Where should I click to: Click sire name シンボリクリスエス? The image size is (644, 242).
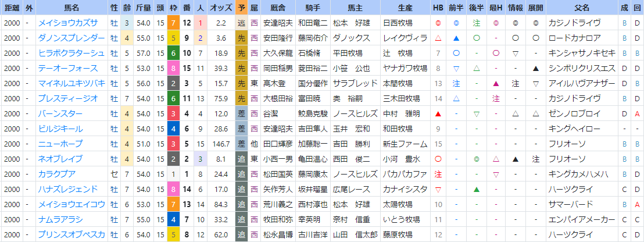point(582,68)
